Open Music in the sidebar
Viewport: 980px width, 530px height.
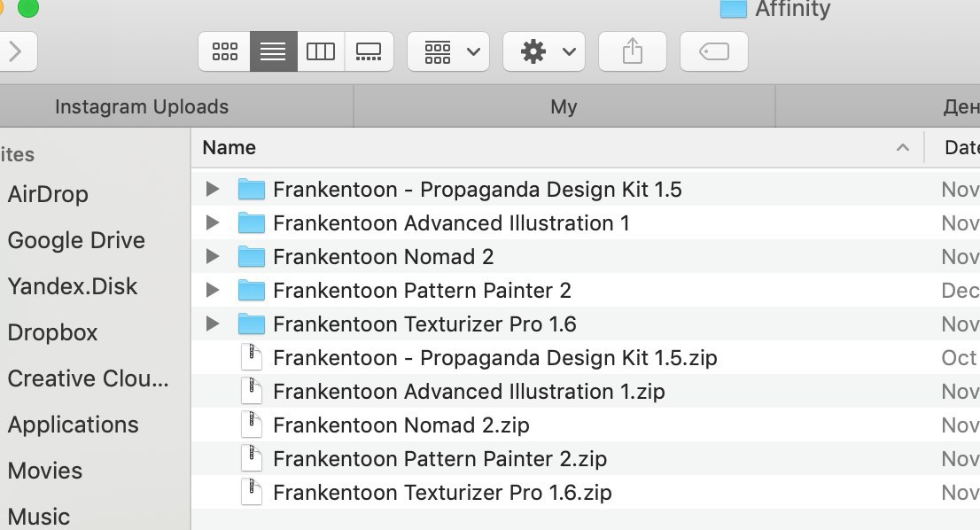pyautogui.click(x=39, y=517)
